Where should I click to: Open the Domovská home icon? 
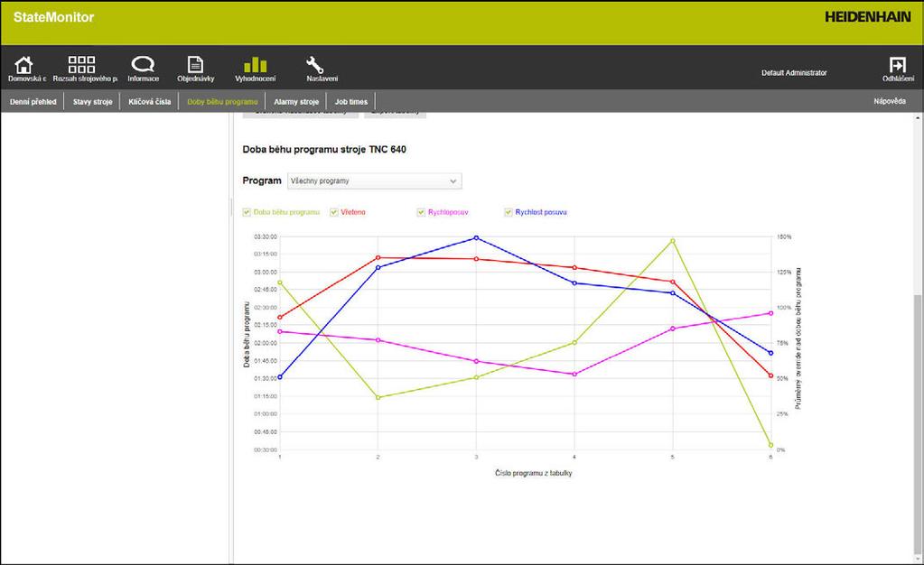point(23,65)
